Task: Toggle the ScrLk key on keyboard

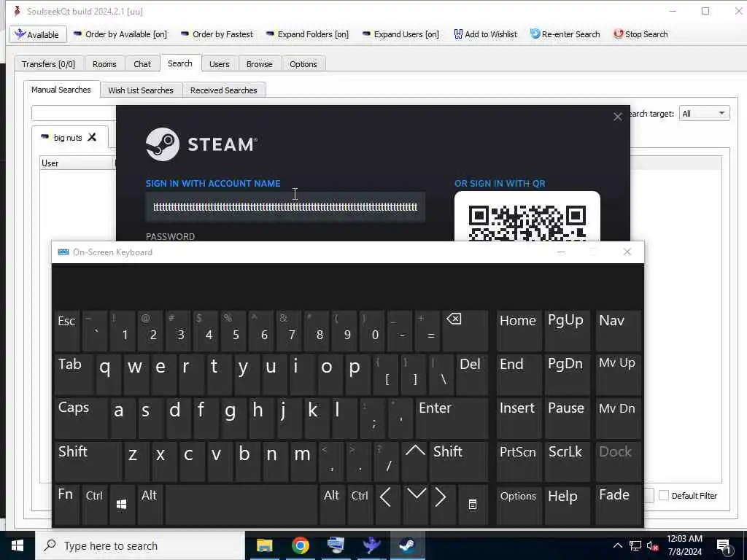Action: point(566,462)
